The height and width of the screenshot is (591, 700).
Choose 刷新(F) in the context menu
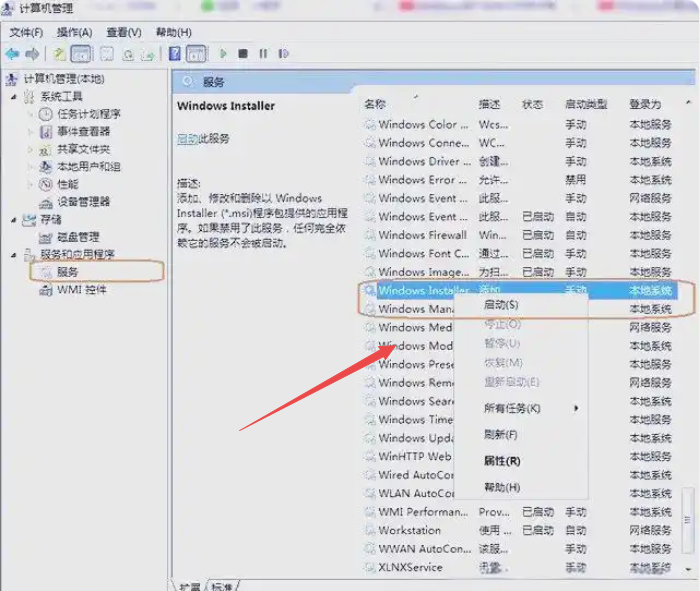tap(500, 434)
